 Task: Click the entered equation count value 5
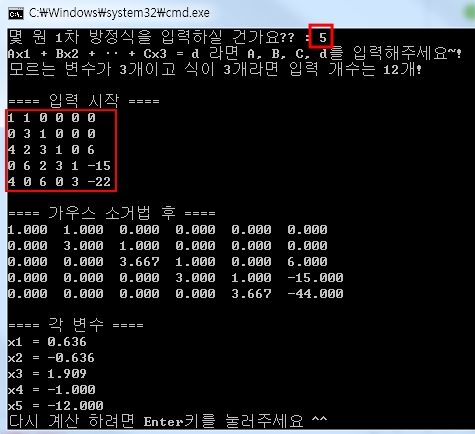point(322,37)
